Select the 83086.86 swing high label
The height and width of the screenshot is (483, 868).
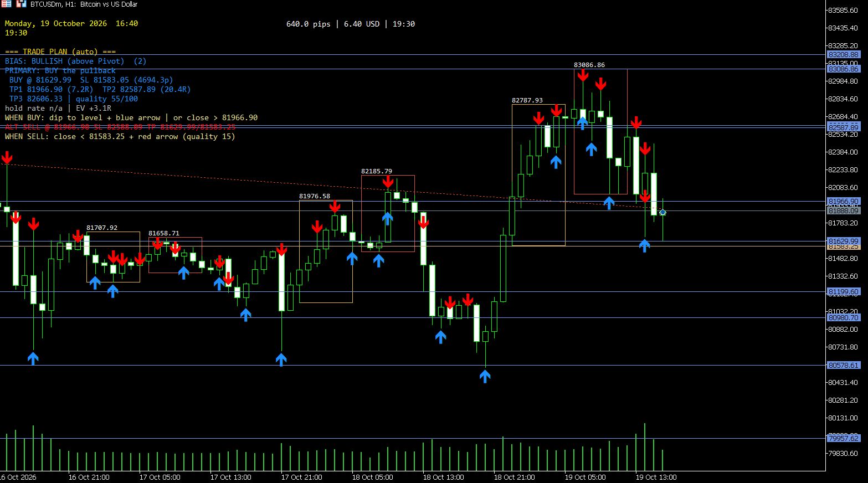pyautogui.click(x=589, y=65)
